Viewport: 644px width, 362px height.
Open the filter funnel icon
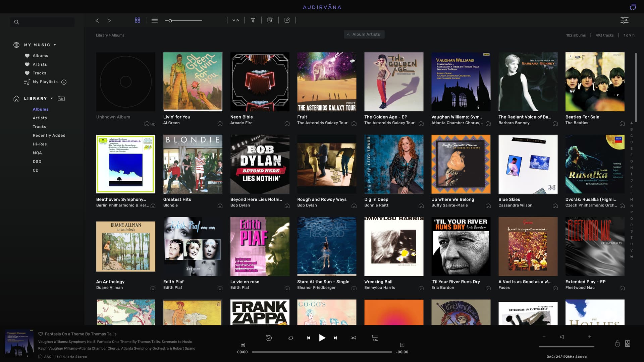click(x=253, y=20)
